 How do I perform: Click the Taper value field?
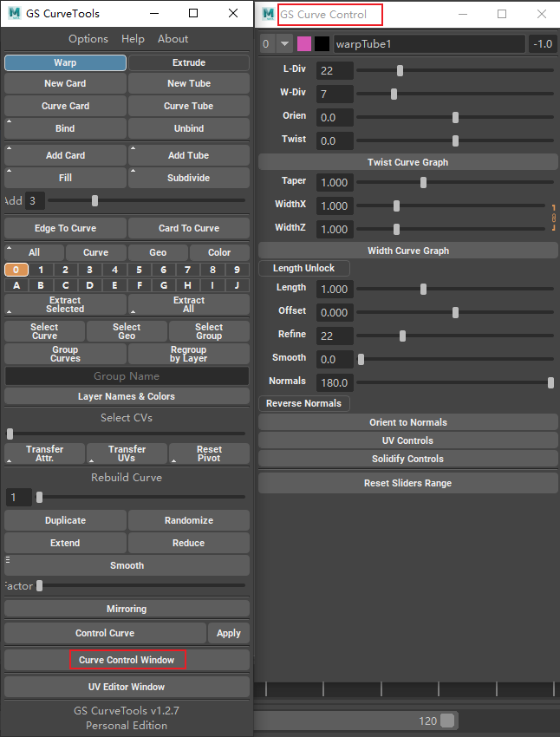[x=335, y=182]
